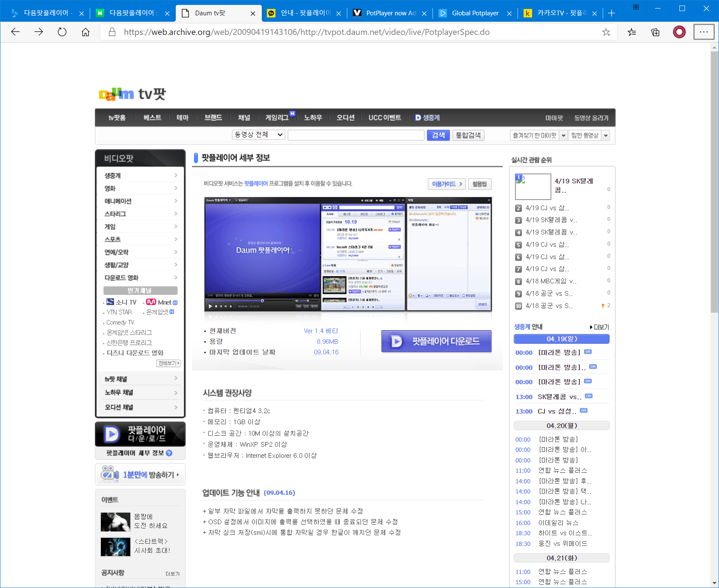Screen dimensions: 719x588
Task: Click the 이용가이드 button
Action: [447, 184]
